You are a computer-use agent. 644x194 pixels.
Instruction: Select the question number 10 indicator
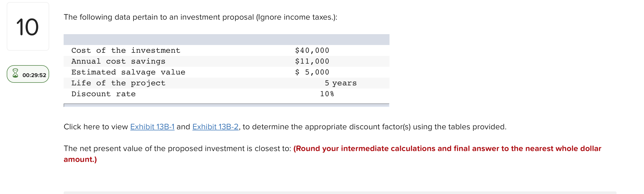coord(27,26)
